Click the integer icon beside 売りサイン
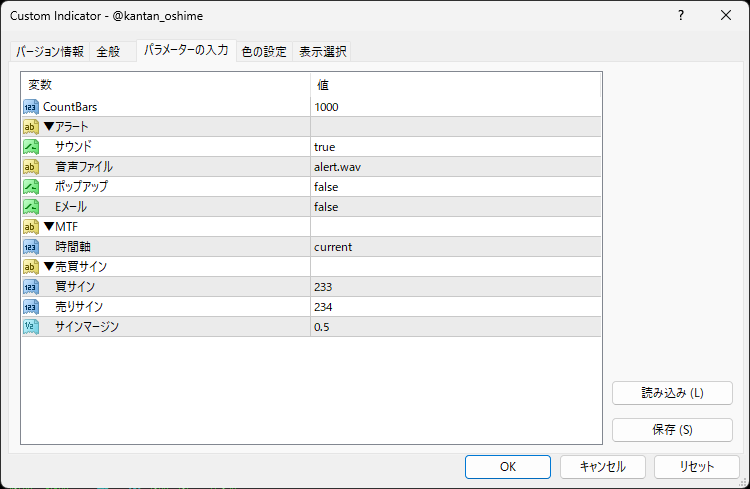Viewport: 750px width, 489px height. pos(31,307)
